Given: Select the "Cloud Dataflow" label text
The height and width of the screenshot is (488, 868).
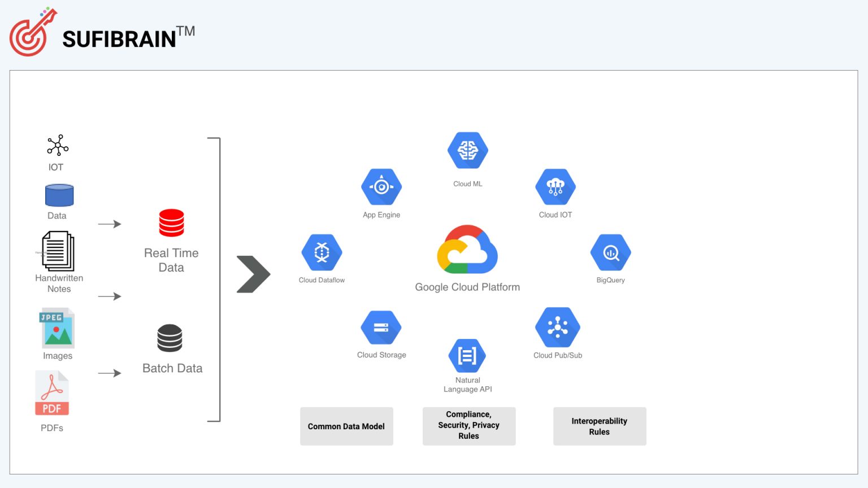Looking at the screenshot, I should pyautogui.click(x=322, y=280).
